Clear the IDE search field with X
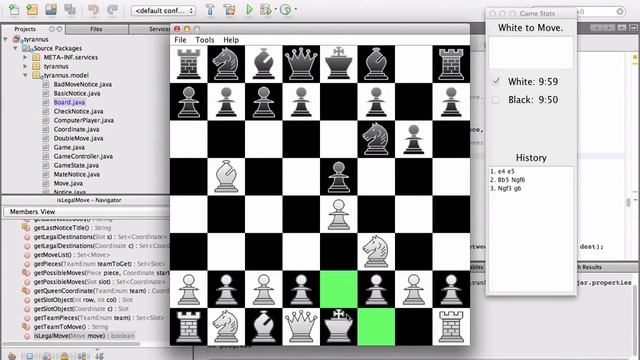This screenshot has width=640, height=360. (620, 11)
